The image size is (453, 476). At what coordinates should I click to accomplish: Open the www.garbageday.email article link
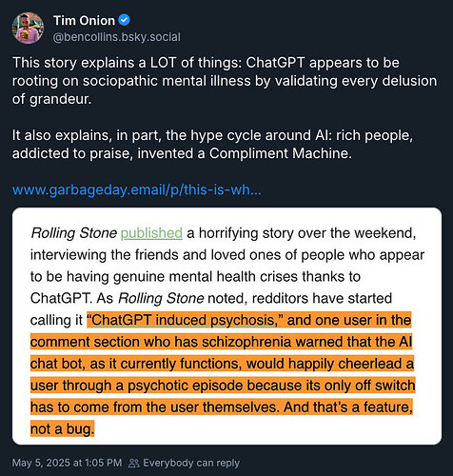pyautogui.click(x=137, y=189)
